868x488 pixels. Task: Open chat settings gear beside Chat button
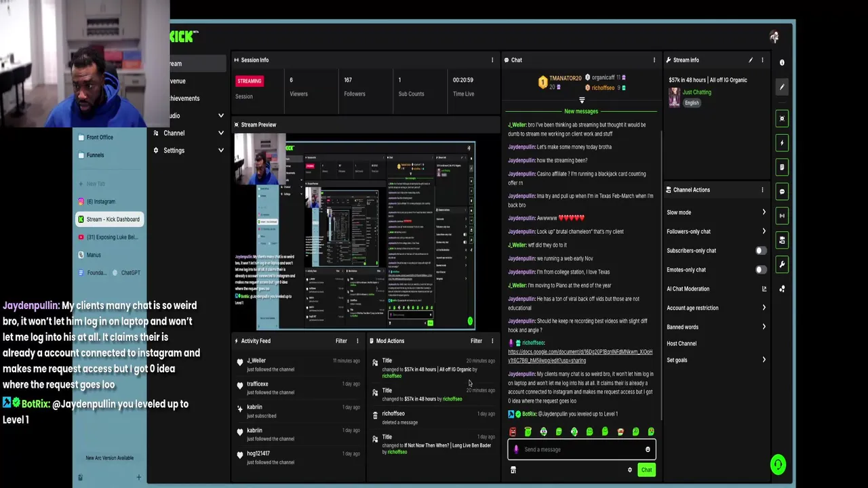(630, 470)
